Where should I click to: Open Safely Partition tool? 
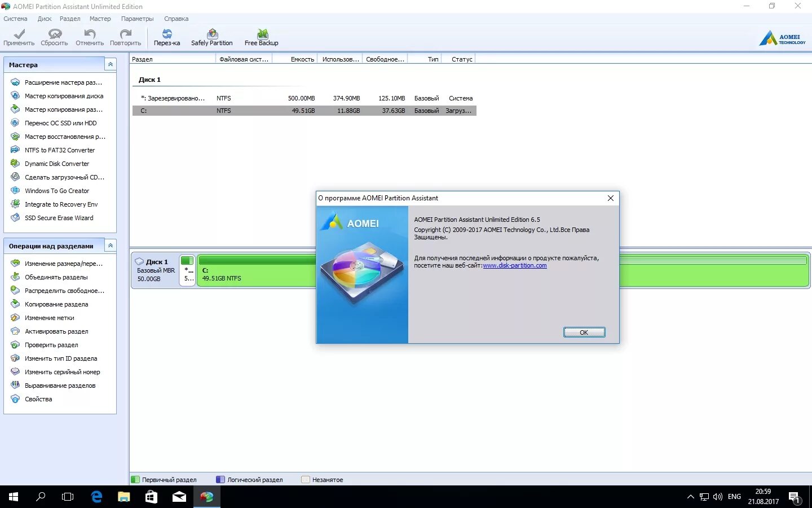[212, 37]
